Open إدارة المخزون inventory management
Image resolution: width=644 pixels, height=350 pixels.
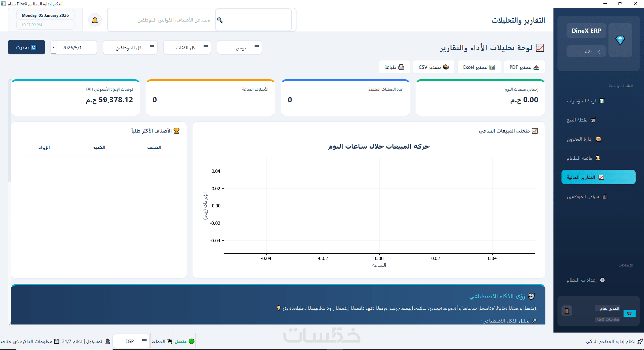click(x=598, y=139)
